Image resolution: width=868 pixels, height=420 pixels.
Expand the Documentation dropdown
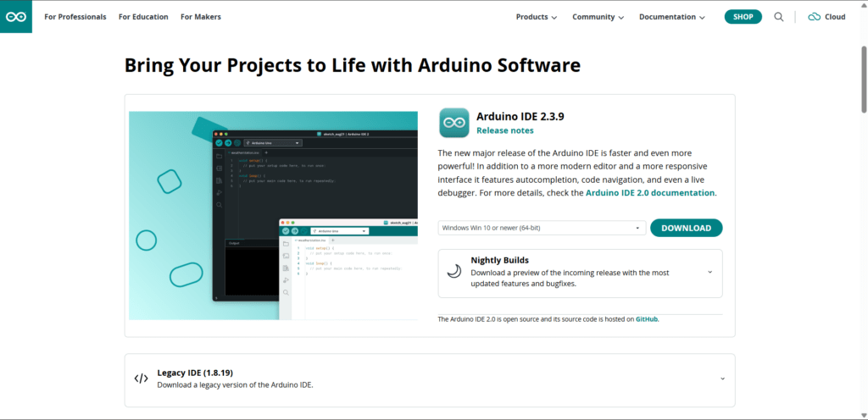pos(672,17)
